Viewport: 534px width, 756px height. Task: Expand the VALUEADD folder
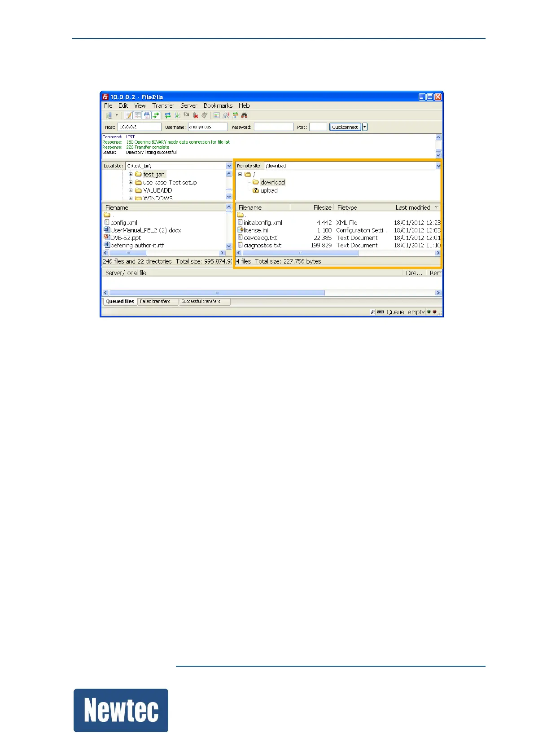(131, 190)
